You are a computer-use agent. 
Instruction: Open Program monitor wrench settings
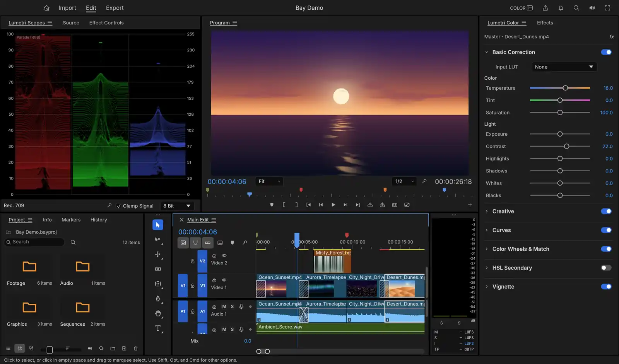424,181
